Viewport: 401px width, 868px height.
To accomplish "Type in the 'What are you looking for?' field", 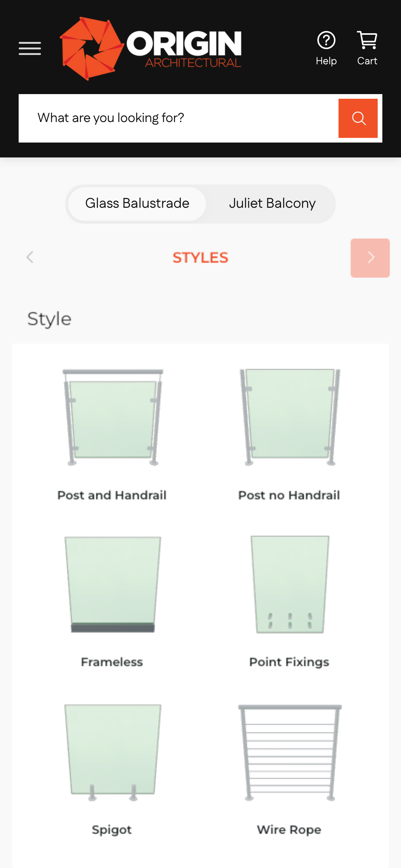I will [x=179, y=118].
